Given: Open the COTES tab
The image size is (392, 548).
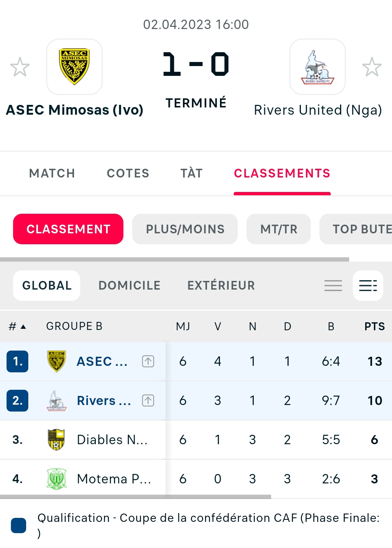Looking at the screenshot, I should pyautogui.click(x=128, y=173).
